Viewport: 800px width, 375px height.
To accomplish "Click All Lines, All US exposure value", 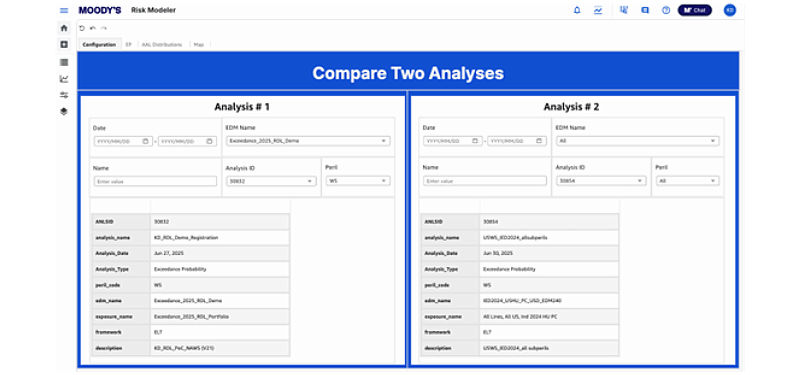I will [520, 317].
